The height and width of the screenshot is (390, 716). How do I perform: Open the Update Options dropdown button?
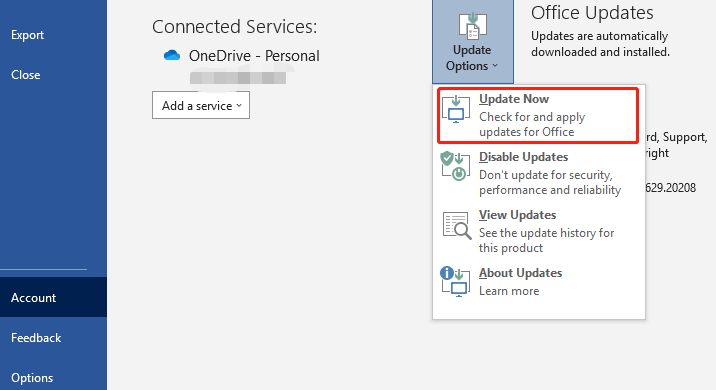[473, 42]
